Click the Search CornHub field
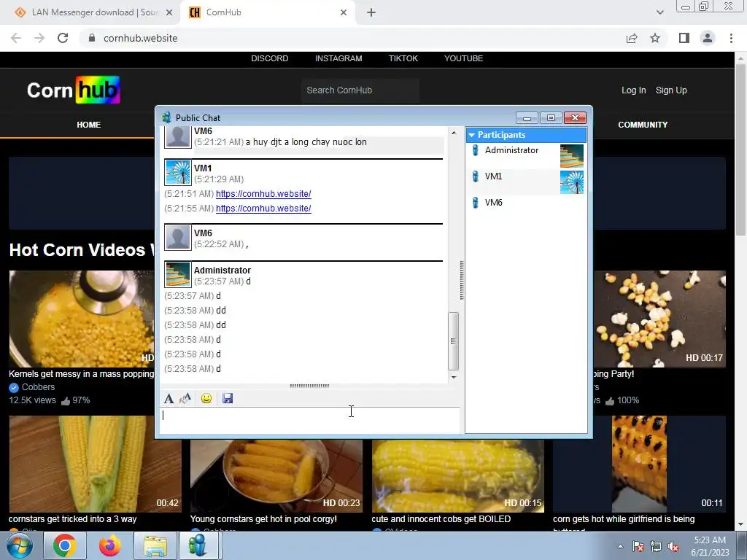The width and height of the screenshot is (747, 560). point(360,90)
